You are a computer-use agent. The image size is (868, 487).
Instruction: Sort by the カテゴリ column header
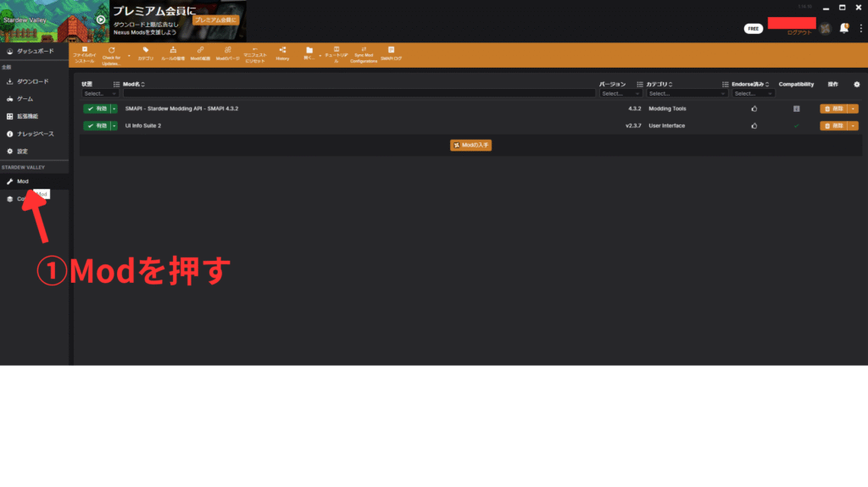coord(658,85)
